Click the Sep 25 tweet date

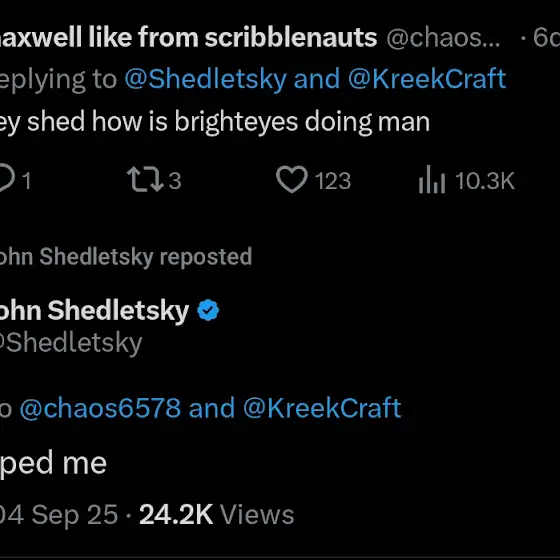(75, 515)
